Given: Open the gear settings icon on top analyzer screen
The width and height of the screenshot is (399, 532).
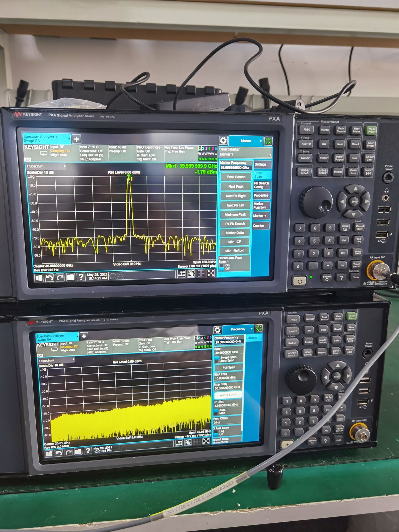Looking at the screenshot, I should [223, 140].
